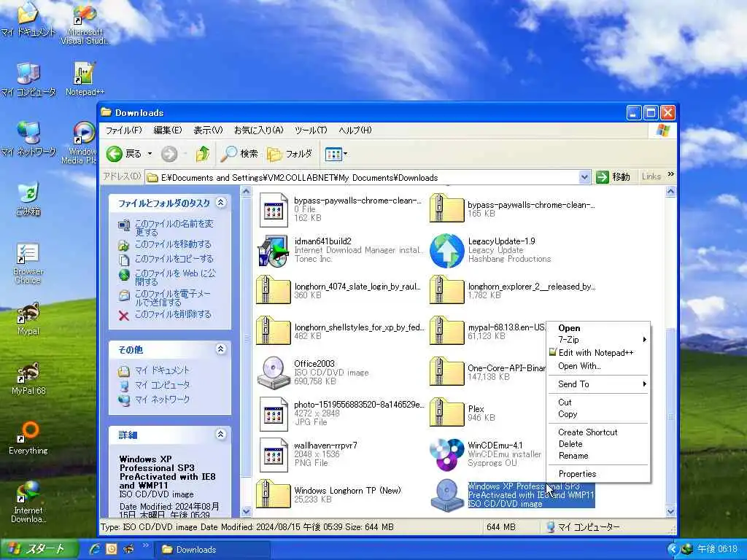The width and height of the screenshot is (747, 560).
Task: Open the Tools menu
Action: coord(311,130)
